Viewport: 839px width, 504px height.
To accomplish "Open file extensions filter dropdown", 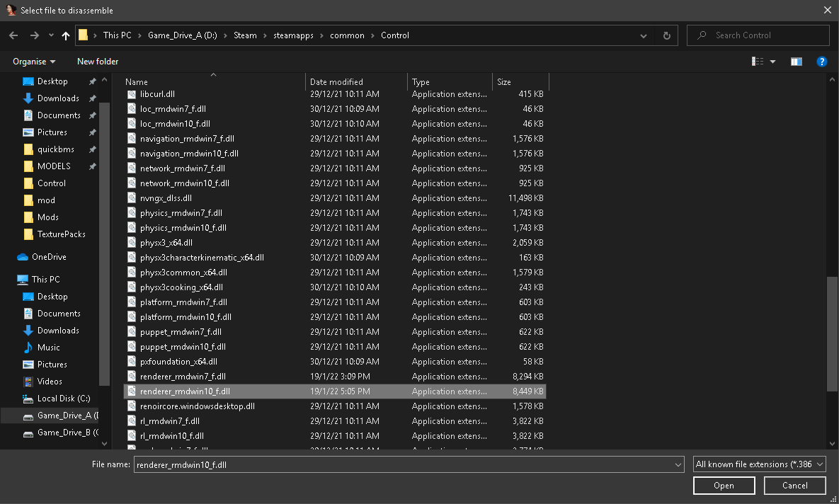I will click(x=759, y=464).
